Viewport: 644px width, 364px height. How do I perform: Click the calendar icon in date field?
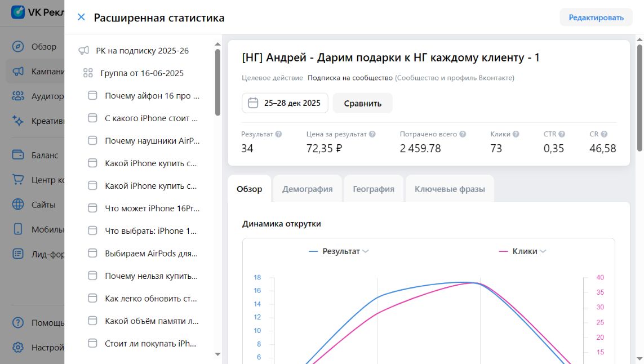pos(253,103)
